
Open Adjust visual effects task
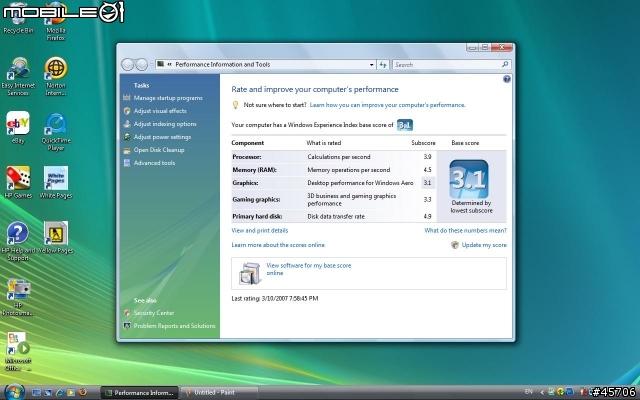tap(160, 111)
